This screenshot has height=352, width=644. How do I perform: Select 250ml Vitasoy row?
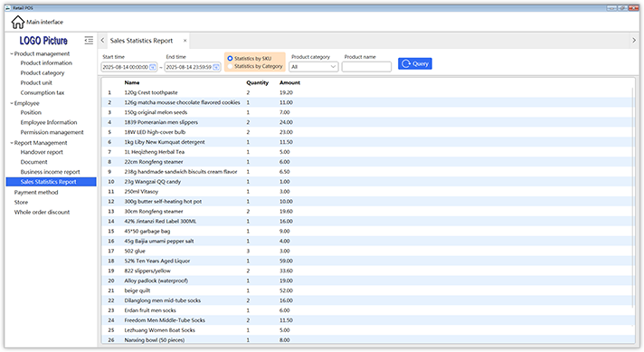click(367, 192)
